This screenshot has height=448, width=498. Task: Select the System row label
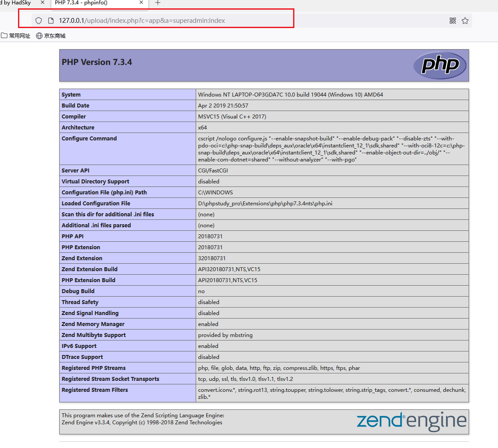pos(71,95)
